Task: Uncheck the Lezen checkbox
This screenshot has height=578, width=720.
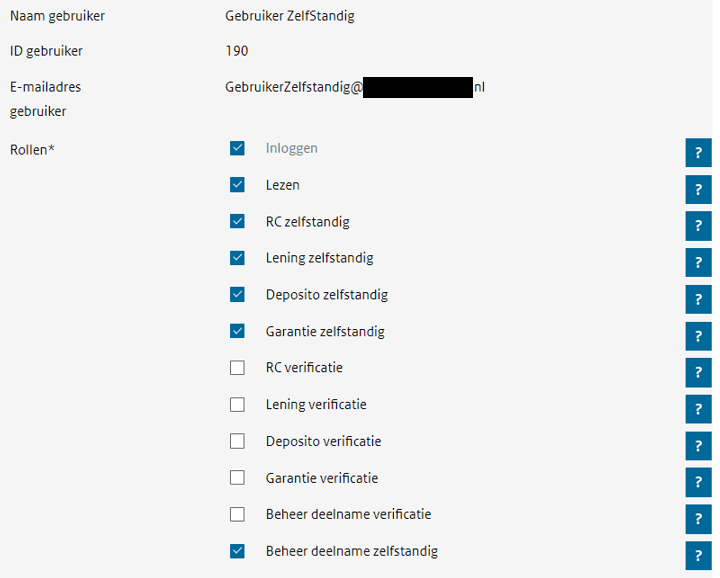Action: click(237, 185)
